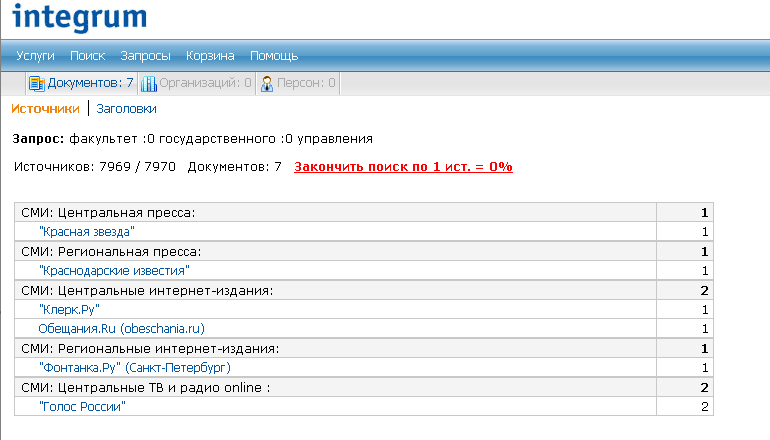Image resolution: width=770 pixels, height=440 pixels.
Task: Open the Поиск menu
Action: (87, 56)
